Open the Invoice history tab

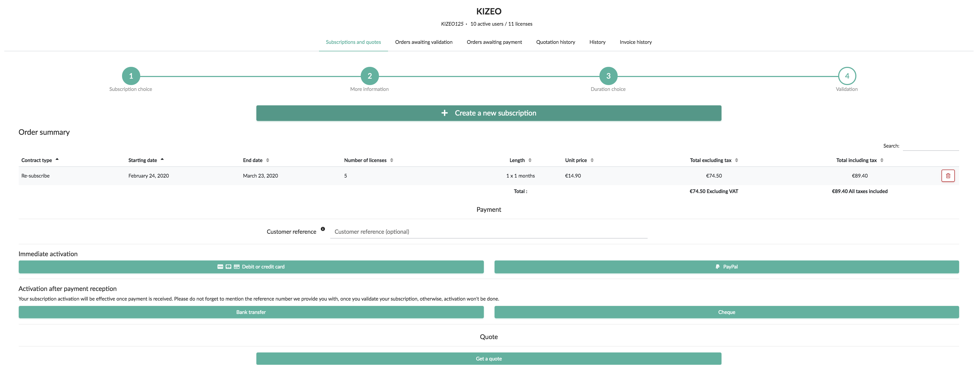point(635,42)
